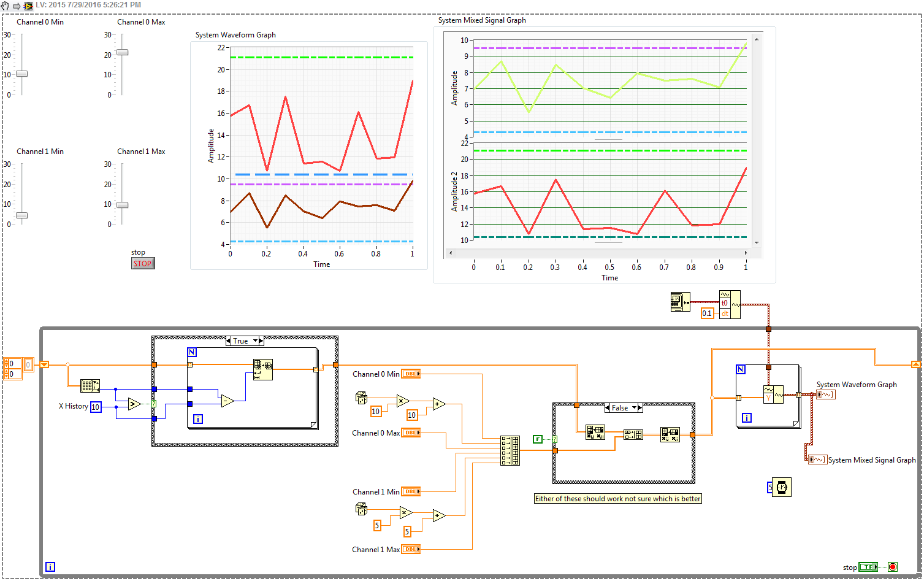Select the last Transpose 2D Array node in False case
Viewport: 924px width, 581px height.
click(x=670, y=434)
